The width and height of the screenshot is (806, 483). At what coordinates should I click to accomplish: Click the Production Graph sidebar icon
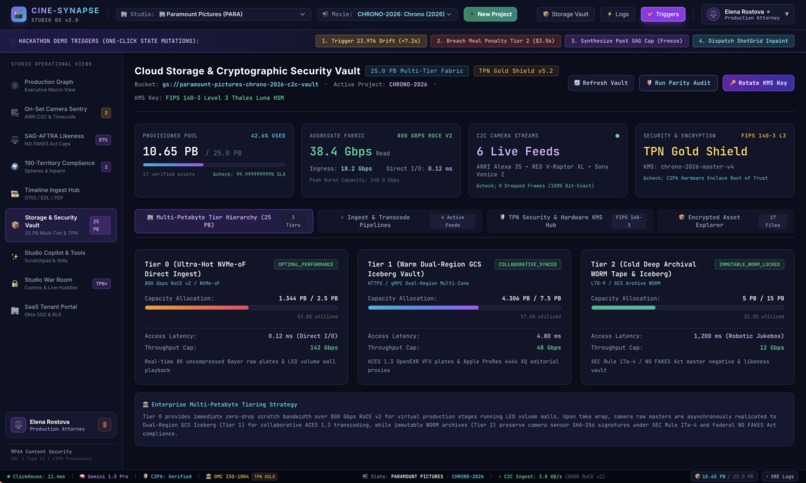point(15,85)
